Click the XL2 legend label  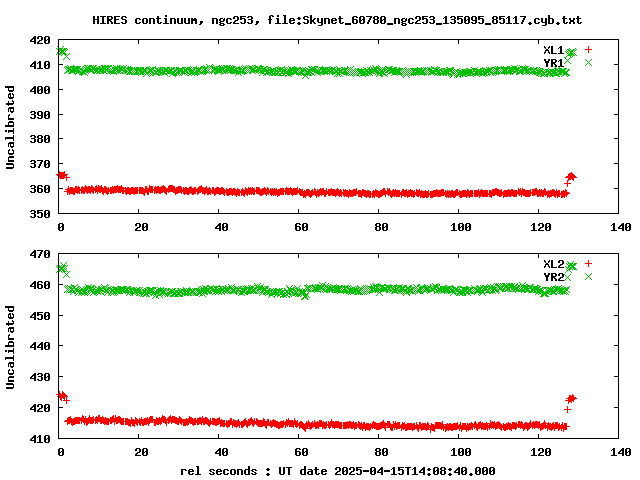553,264
